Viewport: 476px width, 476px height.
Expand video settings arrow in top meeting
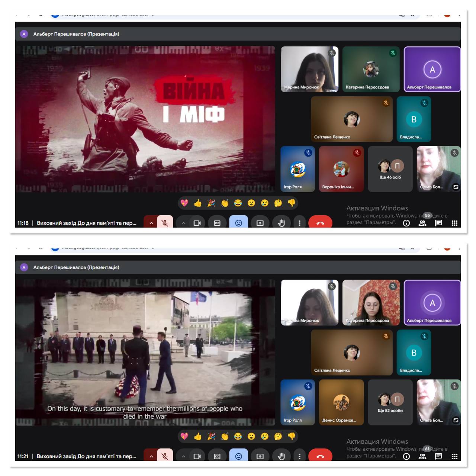(183, 223)
